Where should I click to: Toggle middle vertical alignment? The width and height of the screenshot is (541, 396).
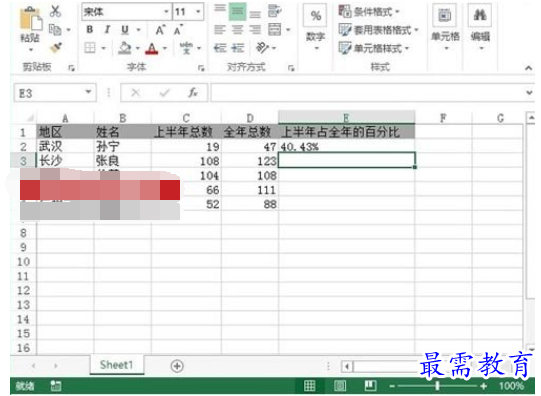point(237,11)
